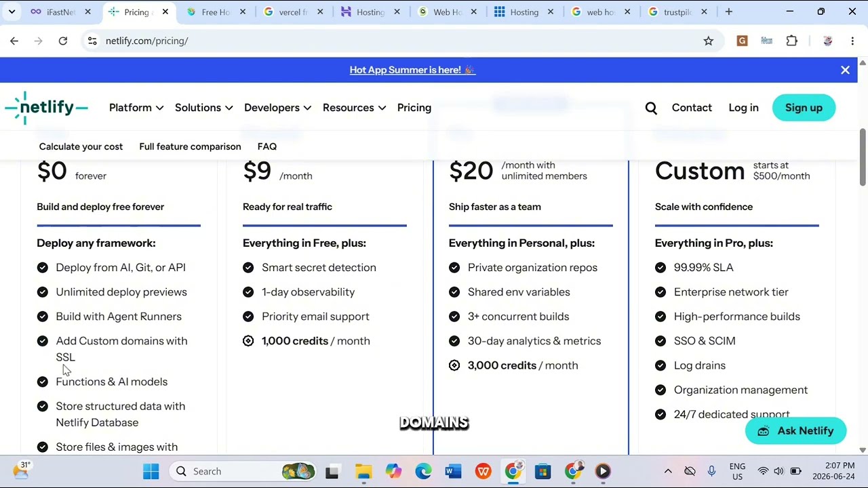Viewport: 868px width, 488px height.
Task: Click the page vertical scrollbar thumb
Action: click(863, 156)
